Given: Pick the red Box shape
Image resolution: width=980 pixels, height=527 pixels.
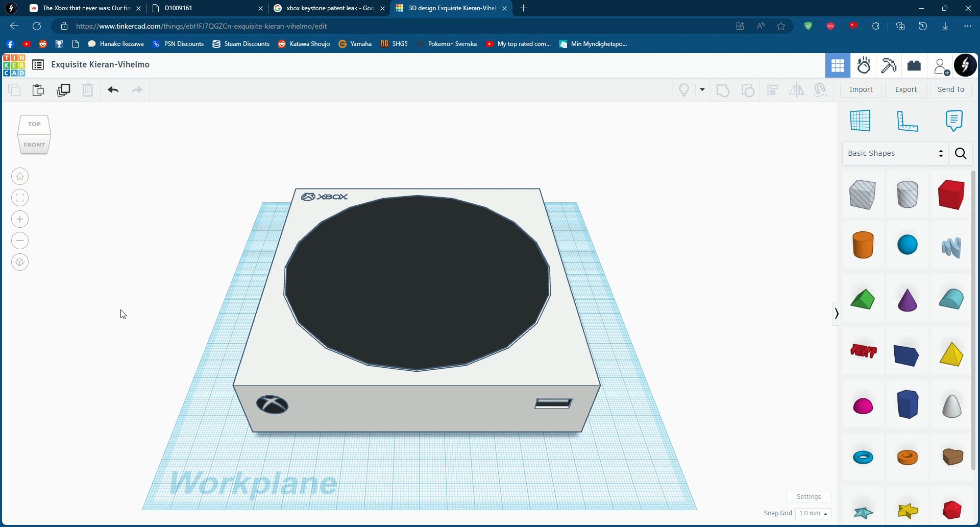Looking at the screenshot, I should tap(951, 195).
